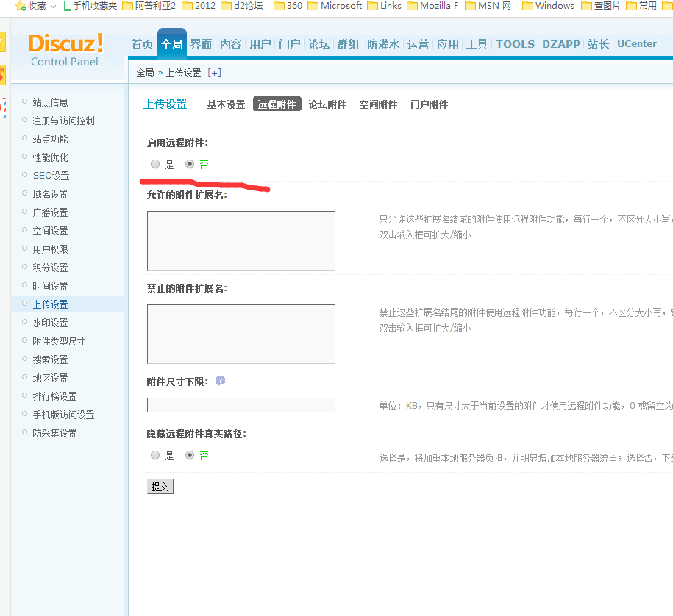Open the TOOLS top menu

(516, 44)
